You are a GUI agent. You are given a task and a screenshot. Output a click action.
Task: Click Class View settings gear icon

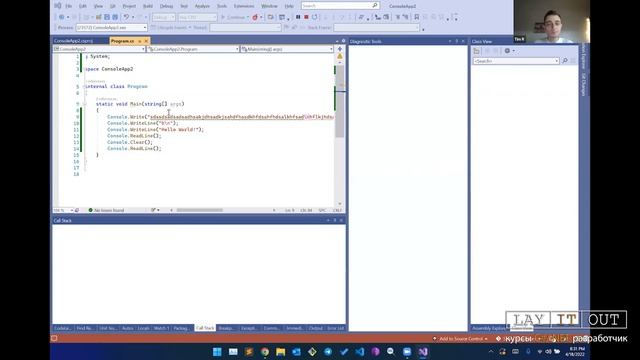click(507, 51)
